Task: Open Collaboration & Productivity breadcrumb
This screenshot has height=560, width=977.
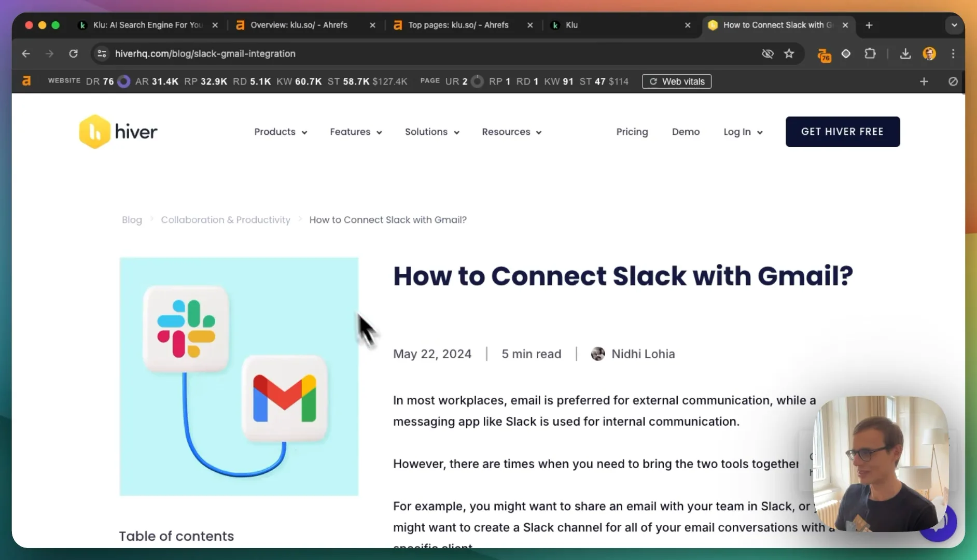Action: [x=226, y=220]
